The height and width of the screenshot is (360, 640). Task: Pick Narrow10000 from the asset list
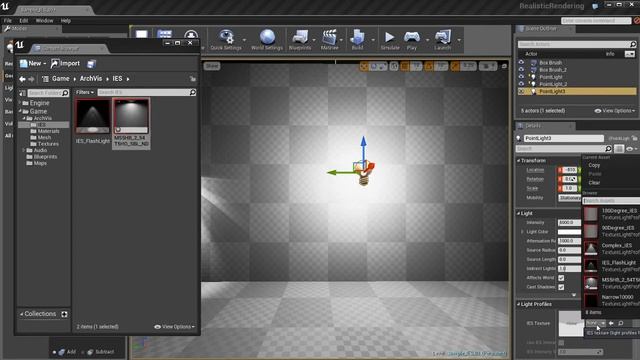[611, 300]
